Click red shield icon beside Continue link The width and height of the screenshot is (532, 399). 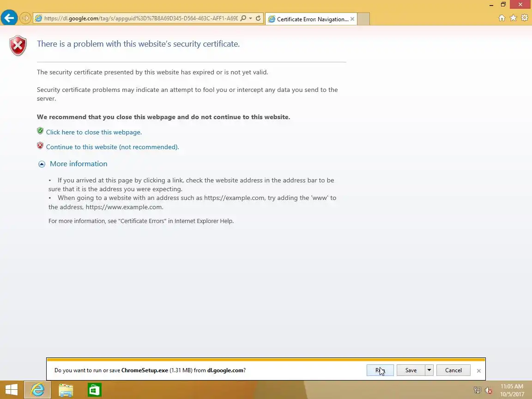[x=40, y=145]
